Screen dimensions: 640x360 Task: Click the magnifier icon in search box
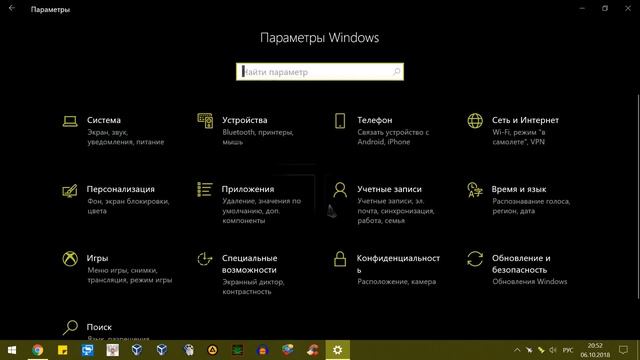click(x=396, y=72)
